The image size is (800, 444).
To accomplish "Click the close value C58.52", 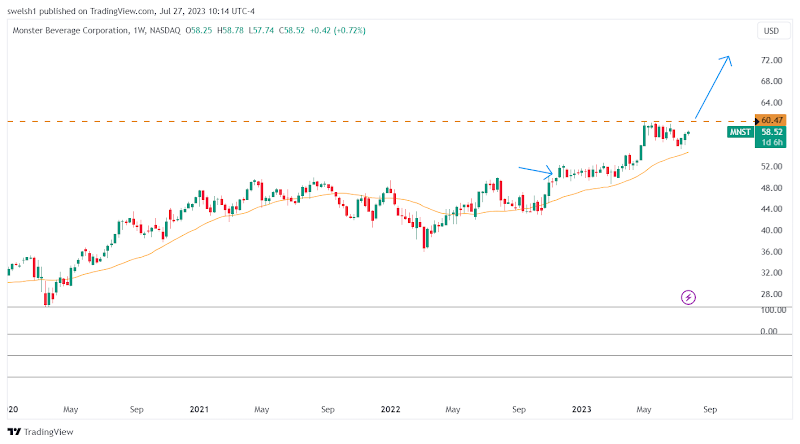I will coord(291,30).
